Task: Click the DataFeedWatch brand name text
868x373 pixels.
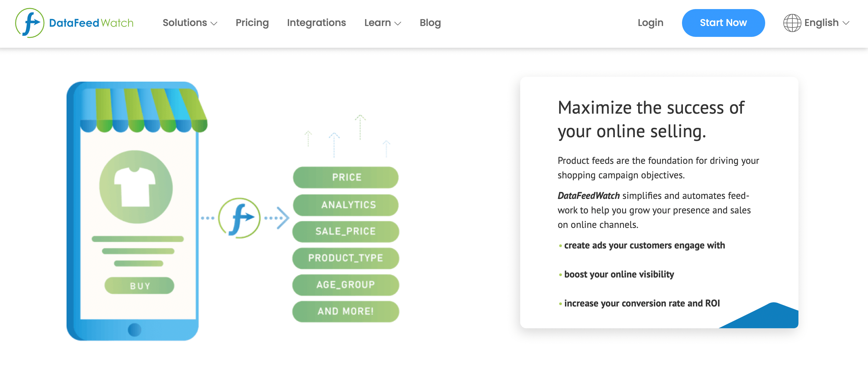Action: (x=91, y=23)
